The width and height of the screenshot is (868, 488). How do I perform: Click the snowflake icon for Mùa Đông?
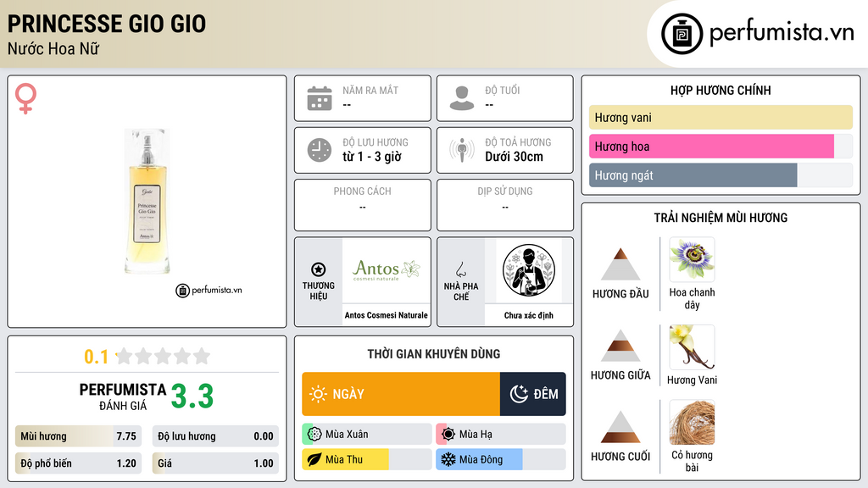tap(448, 459)
